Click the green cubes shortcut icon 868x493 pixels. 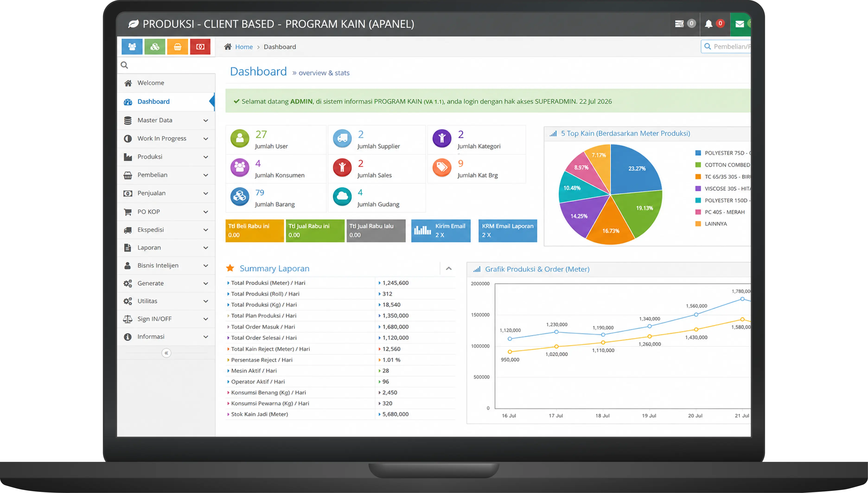pos(155,46)
